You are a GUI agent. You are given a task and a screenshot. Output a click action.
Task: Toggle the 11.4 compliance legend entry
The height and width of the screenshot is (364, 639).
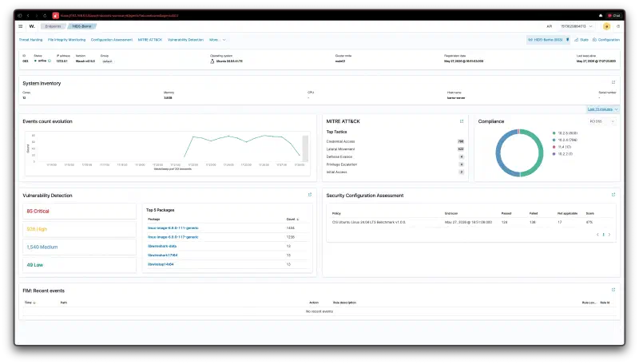point(562,147)
